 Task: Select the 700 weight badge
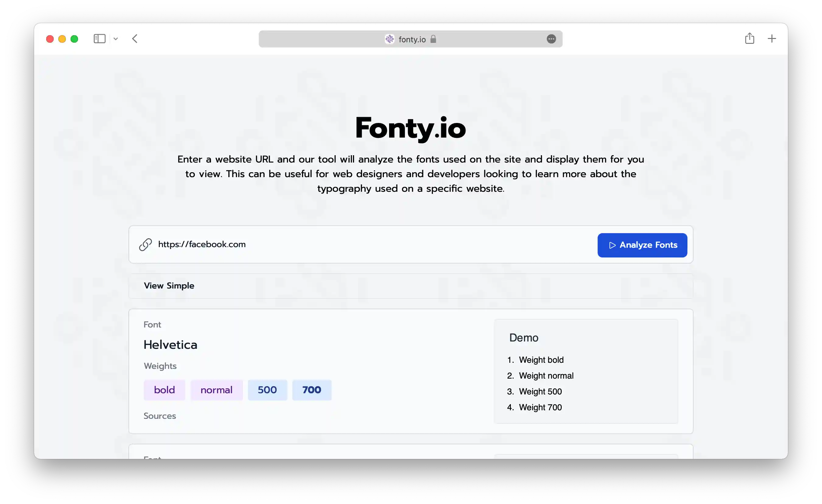[x=311, y=390]
